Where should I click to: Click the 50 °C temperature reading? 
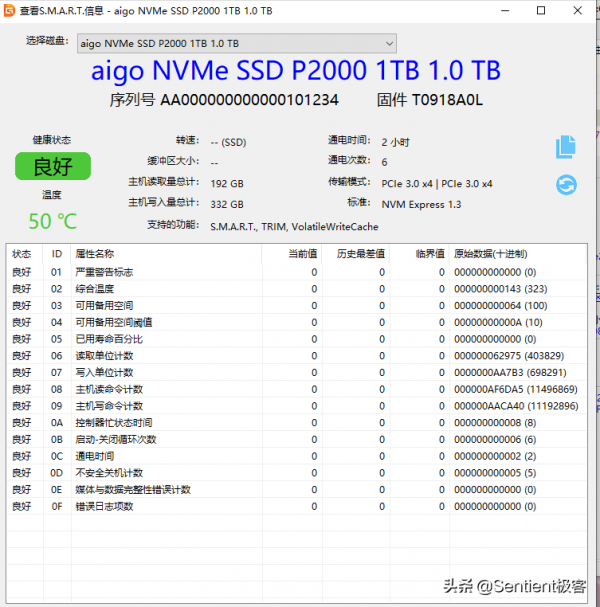pyautogui.click(x=53, y=221)
